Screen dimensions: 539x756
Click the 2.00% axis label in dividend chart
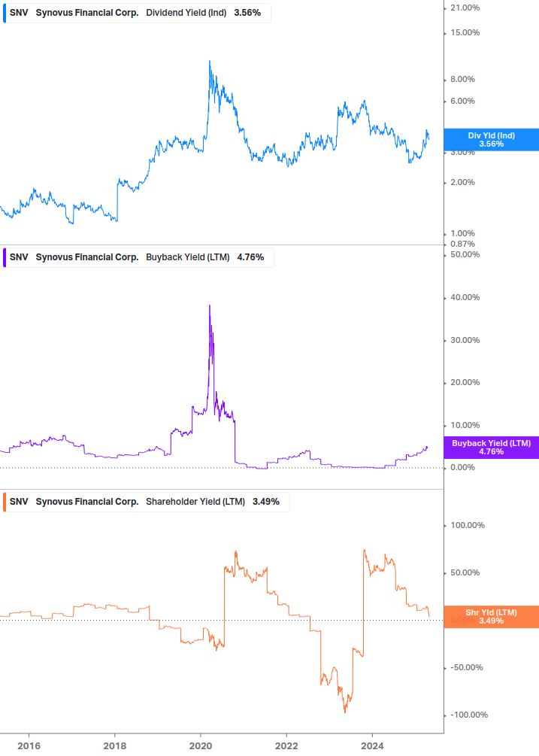click(x=462, y=182)
